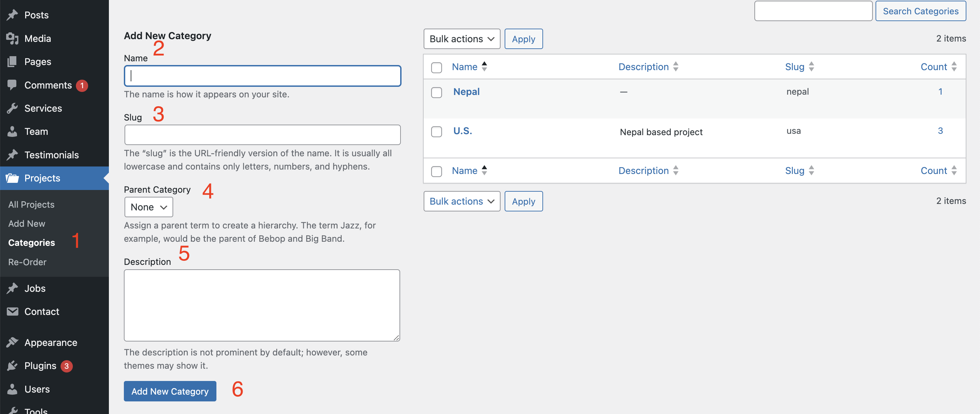The width and height of the screenshot is (980, 414).
Task: Toggle select-all checkbox in table footer
Action: pos(436,171)
